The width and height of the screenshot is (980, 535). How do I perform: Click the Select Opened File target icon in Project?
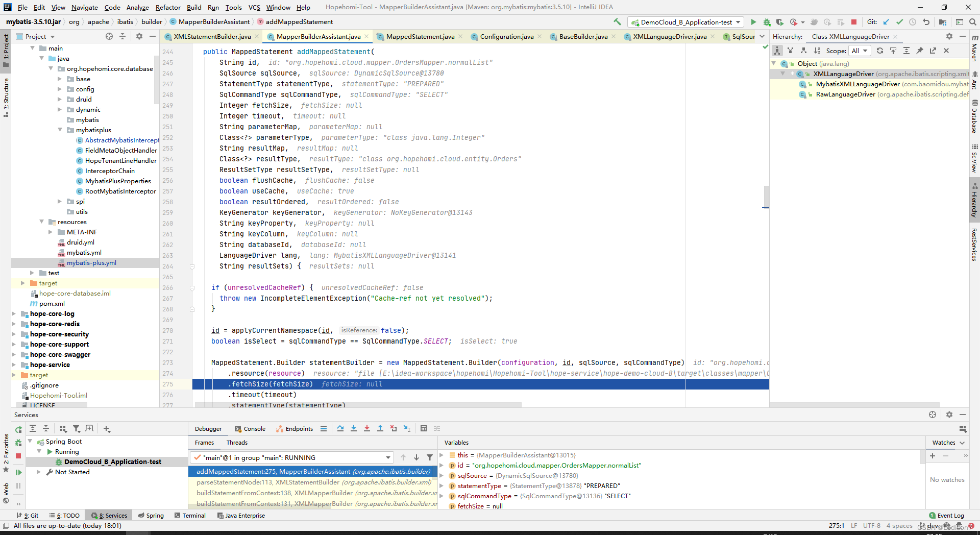pyautogui.click(x=109, y=36)
